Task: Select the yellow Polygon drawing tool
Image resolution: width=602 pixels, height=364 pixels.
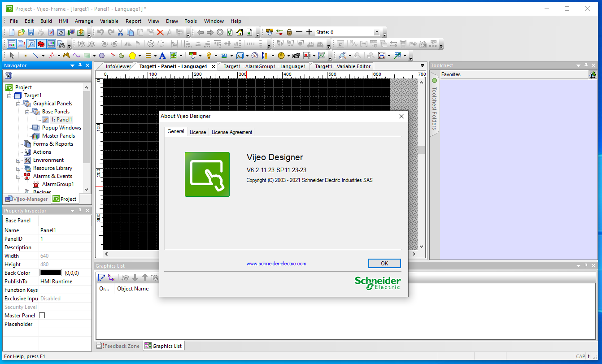Action: [132, 56]
